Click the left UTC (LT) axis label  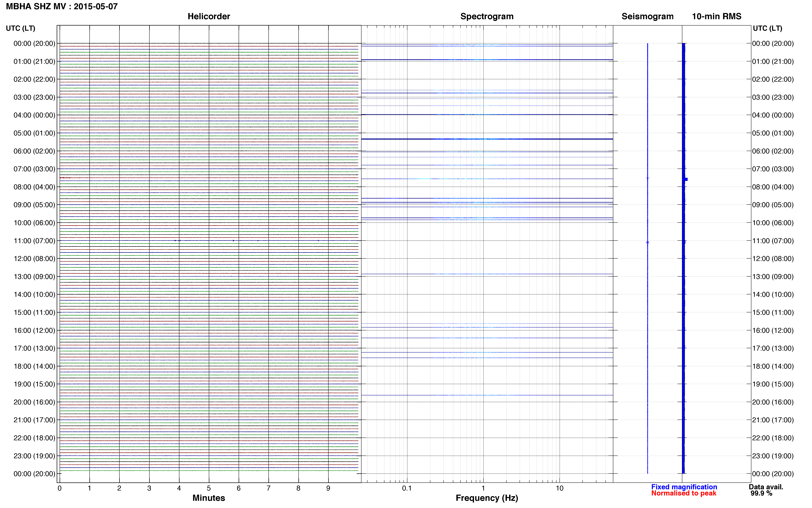coord(21,28)
